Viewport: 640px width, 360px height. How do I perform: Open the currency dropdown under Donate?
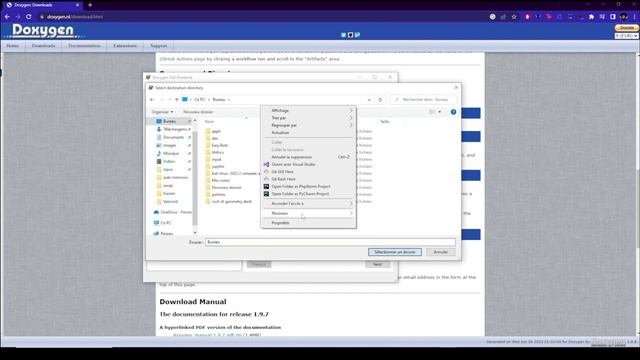(x=627, y=36)
